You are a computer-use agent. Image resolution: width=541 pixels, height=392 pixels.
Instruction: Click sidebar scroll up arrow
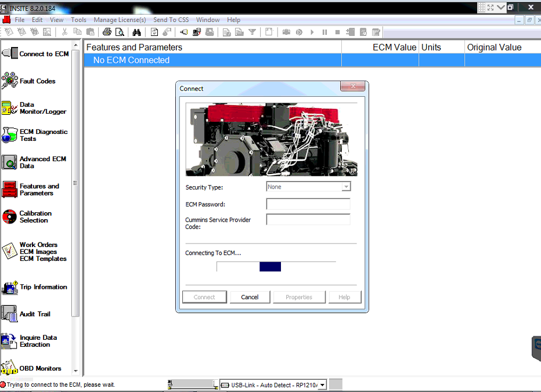point(76,45)
